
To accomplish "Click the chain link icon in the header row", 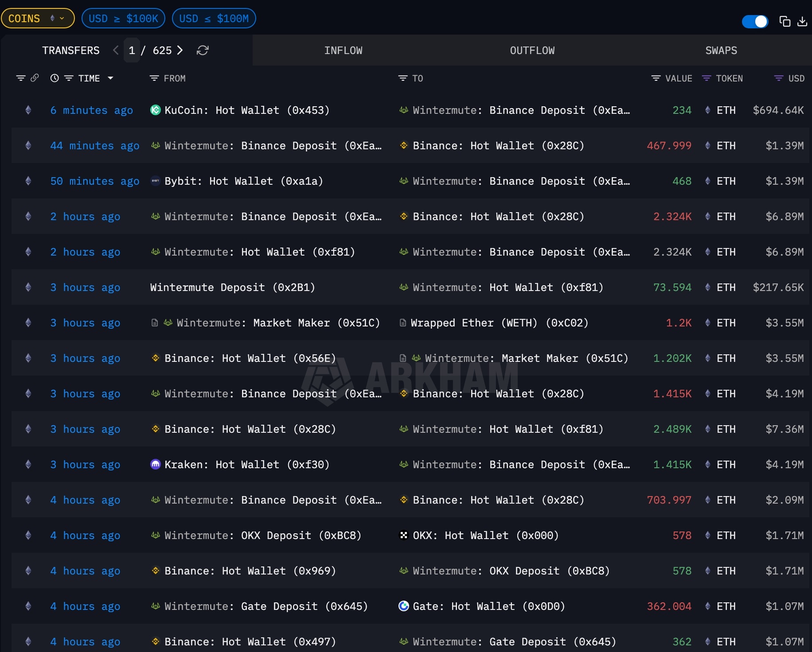I will 35,78.
